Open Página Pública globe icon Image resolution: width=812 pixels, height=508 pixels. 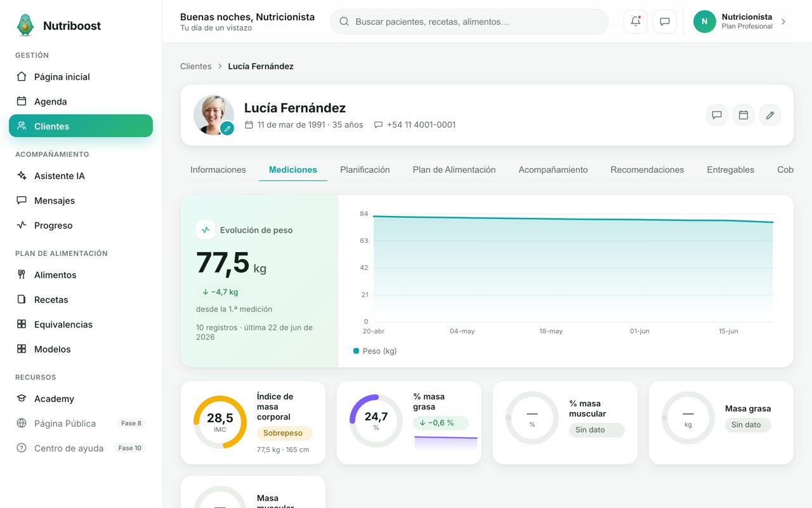(22, 424)
